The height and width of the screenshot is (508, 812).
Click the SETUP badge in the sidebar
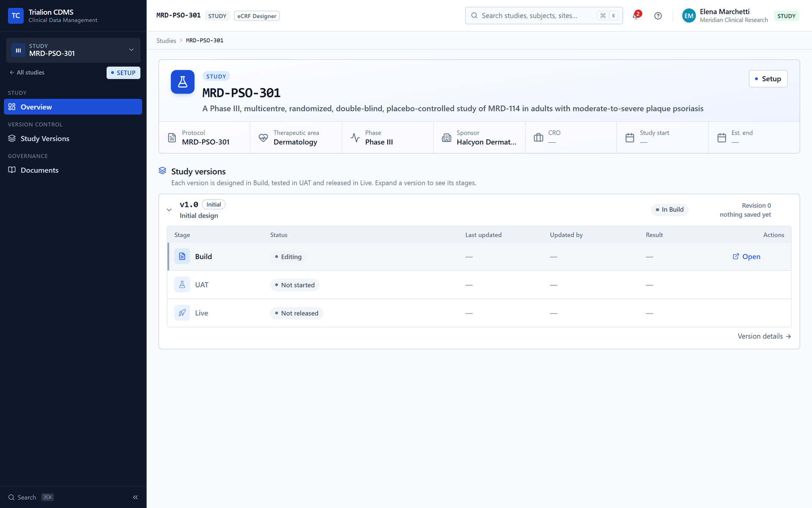pyautogui.click(x=123, y=73)
